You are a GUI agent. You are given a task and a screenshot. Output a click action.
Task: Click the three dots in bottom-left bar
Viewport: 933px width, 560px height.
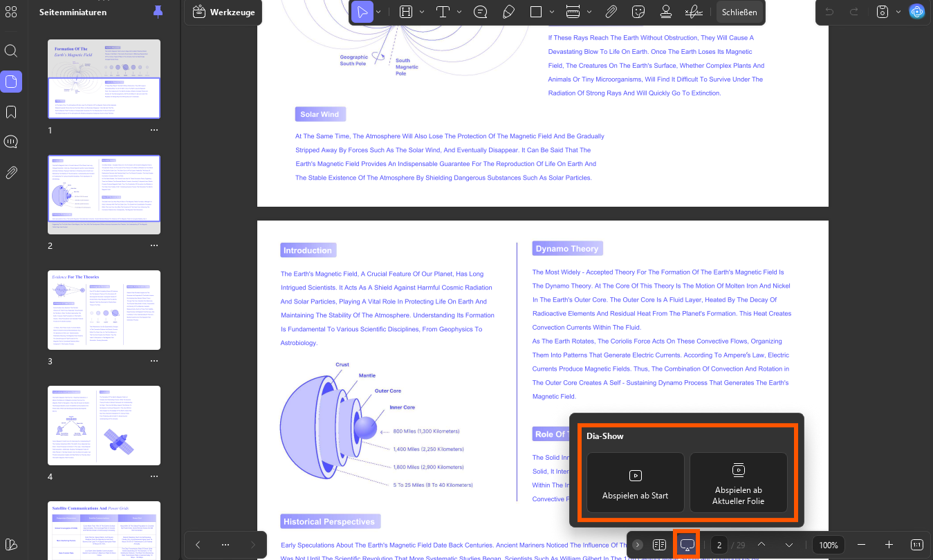(225, 545)
